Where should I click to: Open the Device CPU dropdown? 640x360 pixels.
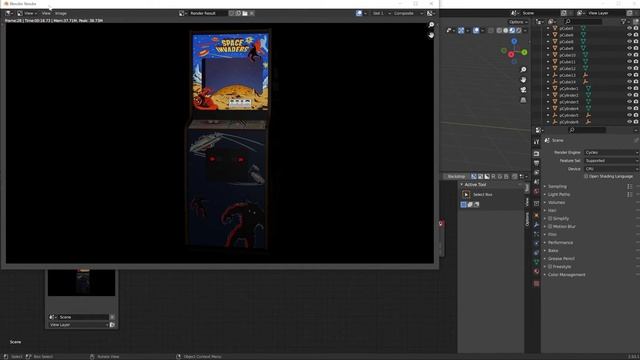coord(611,169)
